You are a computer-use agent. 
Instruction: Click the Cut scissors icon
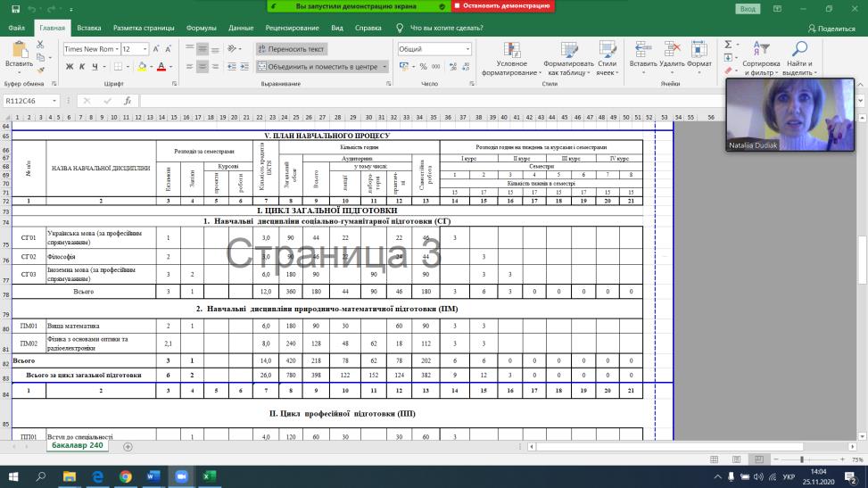pyautogui.click(x=40, y=45)
